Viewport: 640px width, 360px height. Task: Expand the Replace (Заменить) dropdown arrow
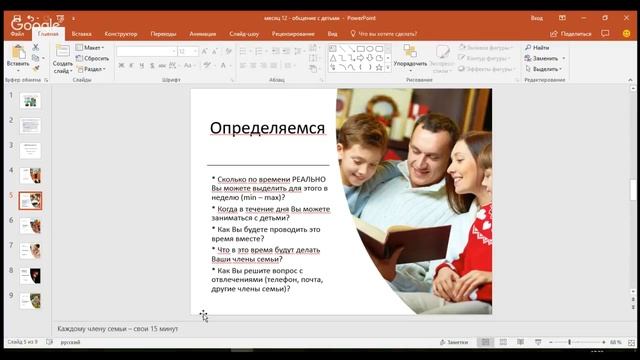pyautogui.click(x=564, y=58)
